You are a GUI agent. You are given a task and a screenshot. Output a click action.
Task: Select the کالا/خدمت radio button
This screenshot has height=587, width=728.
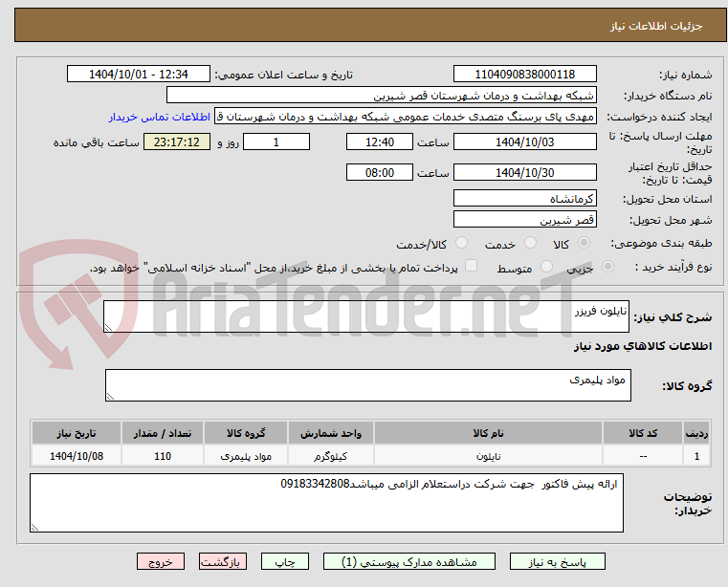coord(461,243)
